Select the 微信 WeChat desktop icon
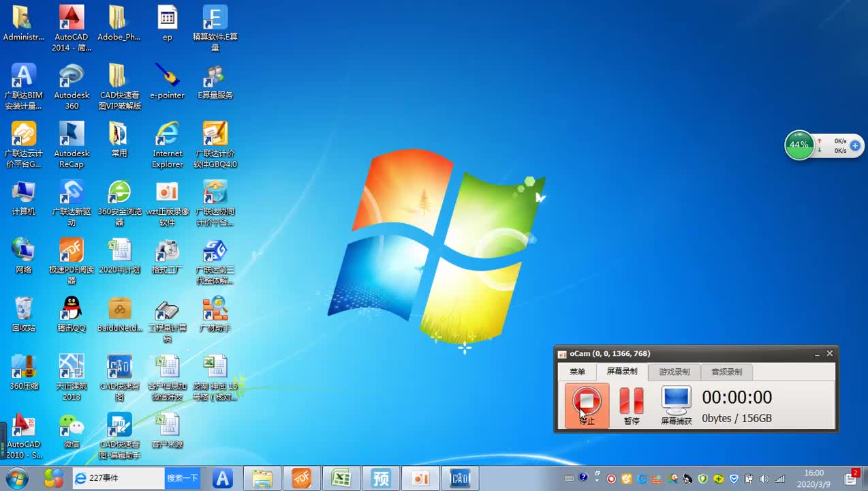This screenshot has width=868, height=491. (x=72, y=429)
